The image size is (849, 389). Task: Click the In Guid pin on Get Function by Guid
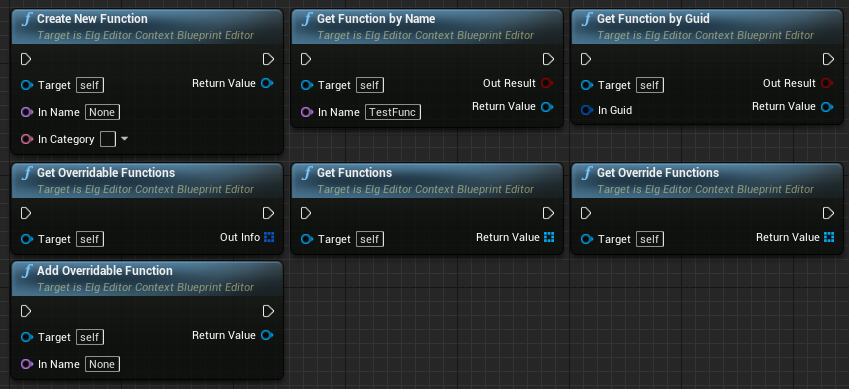(586, 111)
